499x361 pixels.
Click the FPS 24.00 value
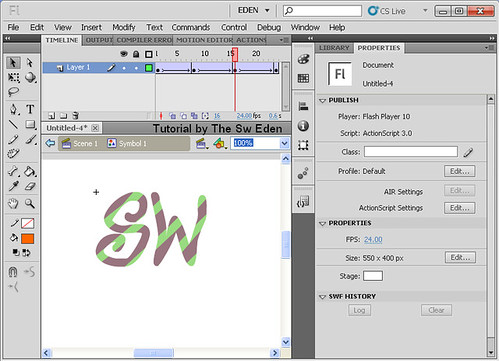coord(373,239)
